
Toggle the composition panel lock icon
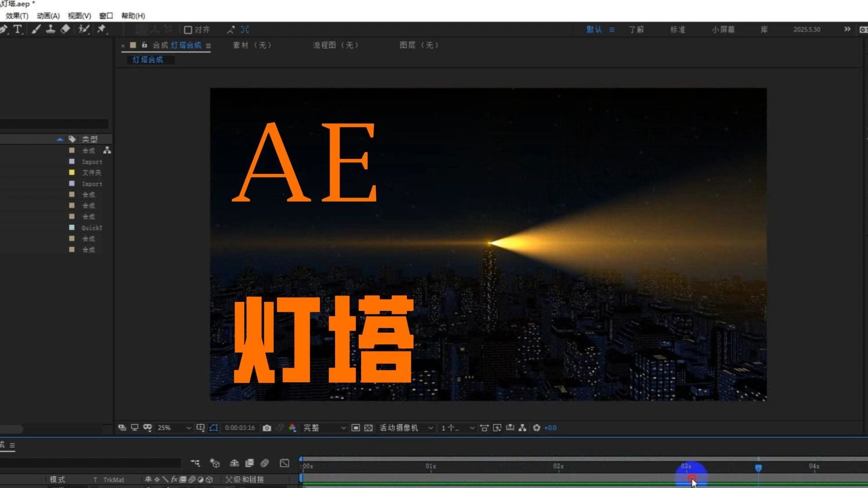point(144,45)
